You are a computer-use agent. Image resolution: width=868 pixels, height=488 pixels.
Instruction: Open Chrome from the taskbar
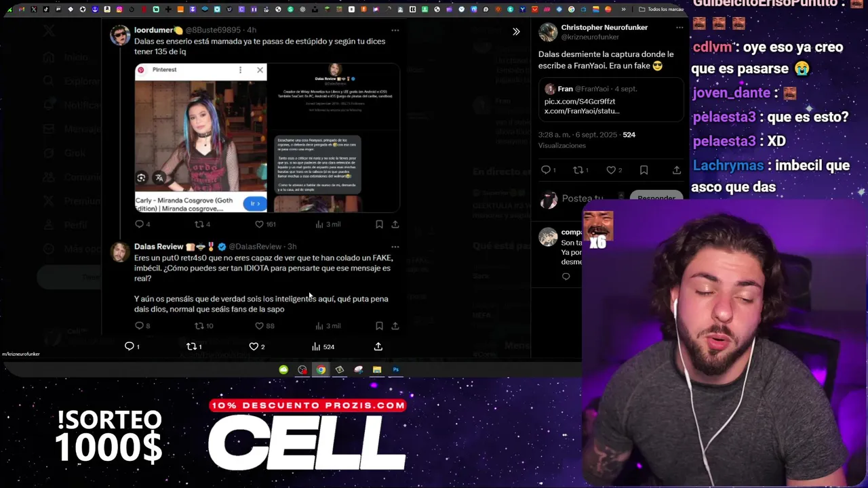pyautogui.click(x=321, y=369)
